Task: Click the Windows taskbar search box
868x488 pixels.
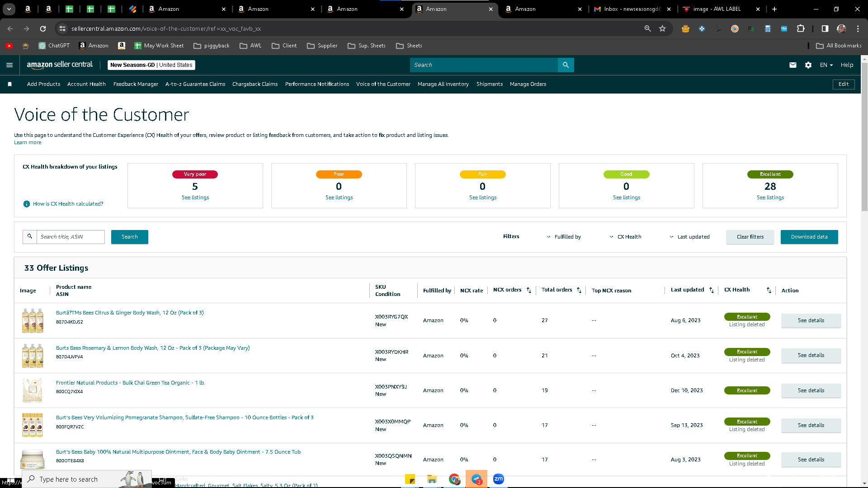Action: [87, 479]
